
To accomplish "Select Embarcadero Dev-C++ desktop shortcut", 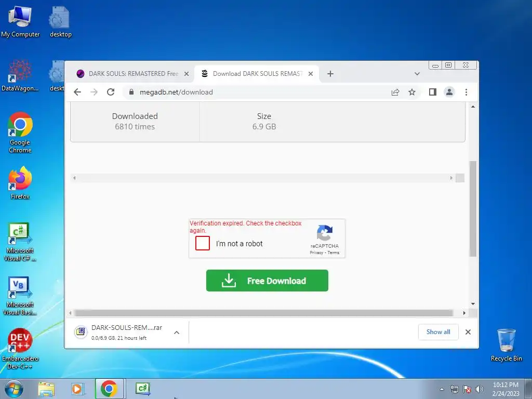I will 20,349.
